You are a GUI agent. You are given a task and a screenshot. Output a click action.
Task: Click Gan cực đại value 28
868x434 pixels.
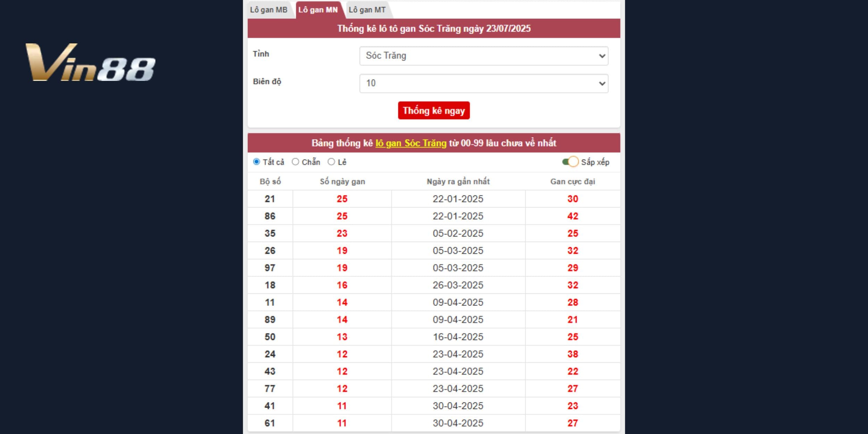pyautogui.click(x=573, y=302)
